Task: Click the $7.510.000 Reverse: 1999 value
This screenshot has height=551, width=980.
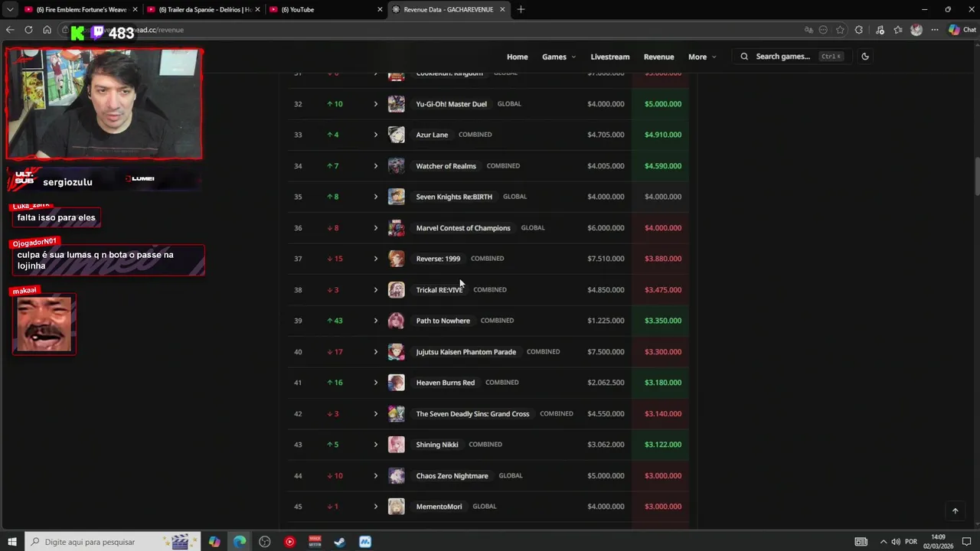Action: point(606,259)
